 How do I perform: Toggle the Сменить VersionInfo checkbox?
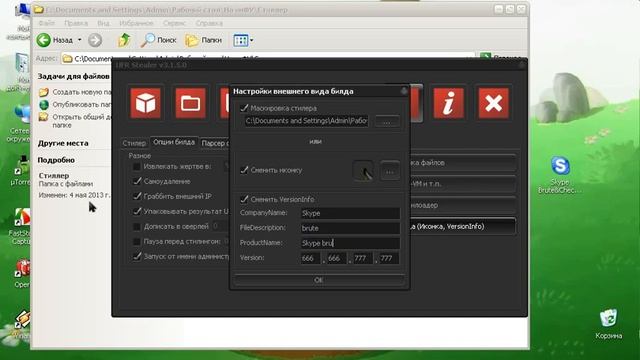pos(244,199)
